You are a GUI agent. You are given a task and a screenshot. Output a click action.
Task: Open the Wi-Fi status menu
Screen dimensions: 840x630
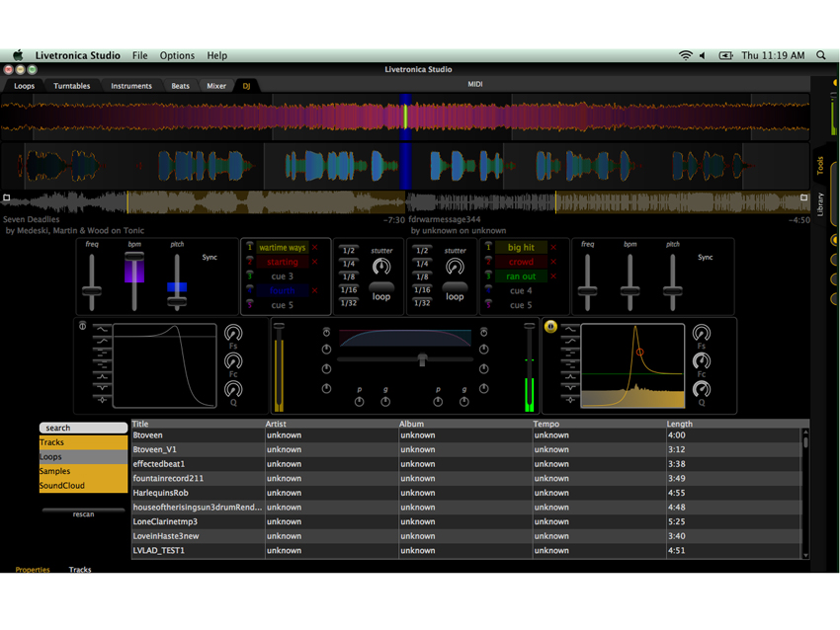(x=685, y=55)
